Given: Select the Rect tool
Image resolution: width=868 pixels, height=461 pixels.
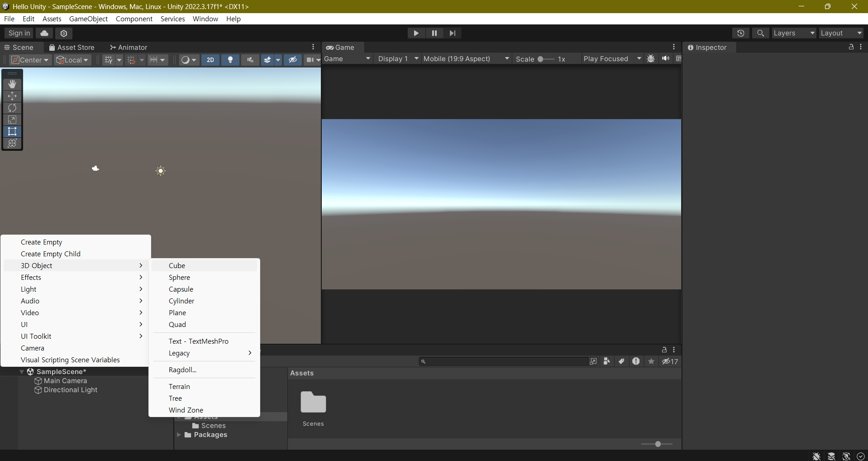Looking at the screenshot, I should [12, 131].
